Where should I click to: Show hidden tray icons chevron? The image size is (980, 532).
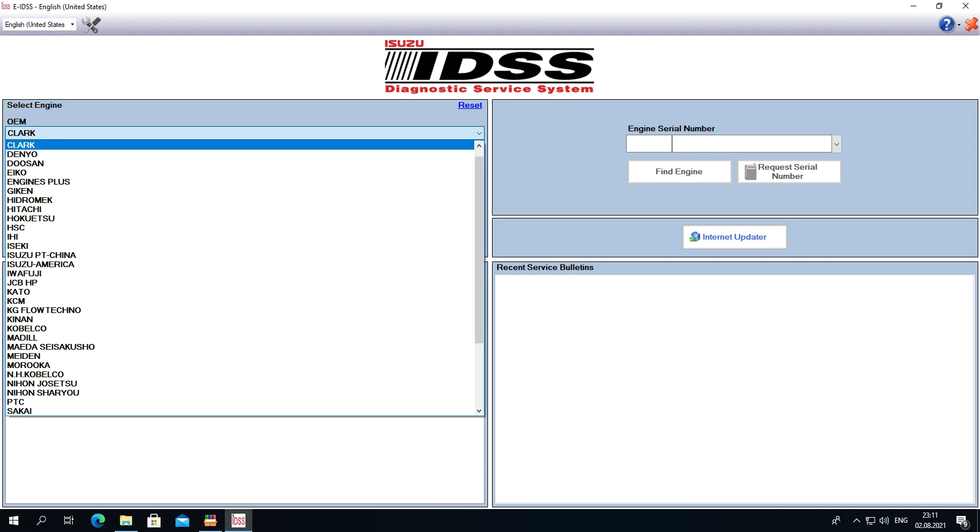pyautogui.click(x=856, y=521)
